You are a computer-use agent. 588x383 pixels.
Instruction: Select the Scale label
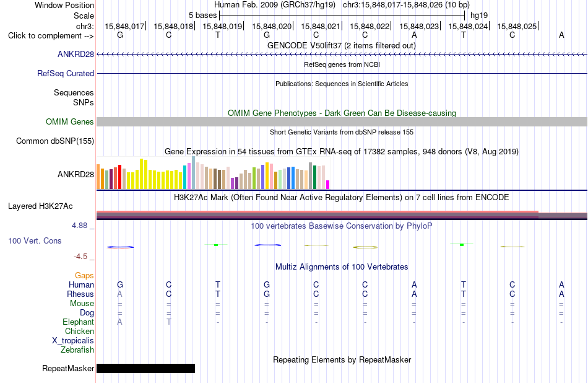pyautogui.click(x=84, y=15)
